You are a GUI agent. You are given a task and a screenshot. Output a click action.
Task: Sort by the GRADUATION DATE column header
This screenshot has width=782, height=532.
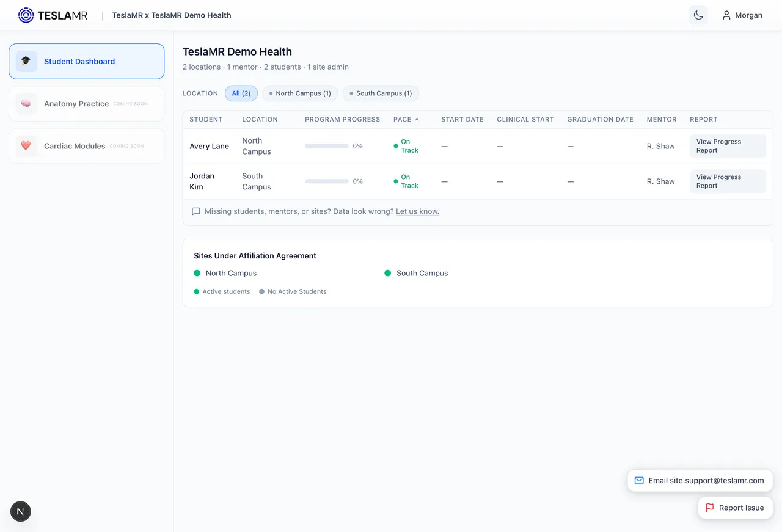pos(600,119)
